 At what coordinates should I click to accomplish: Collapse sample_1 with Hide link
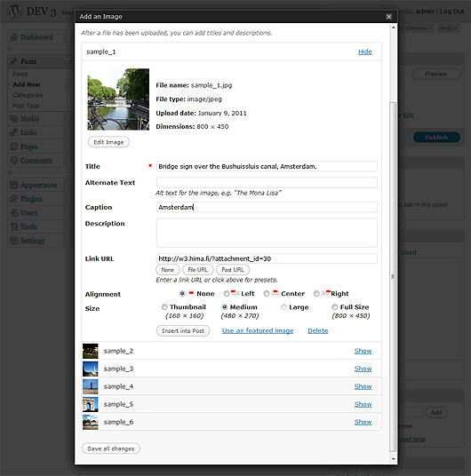click(365, 52)
